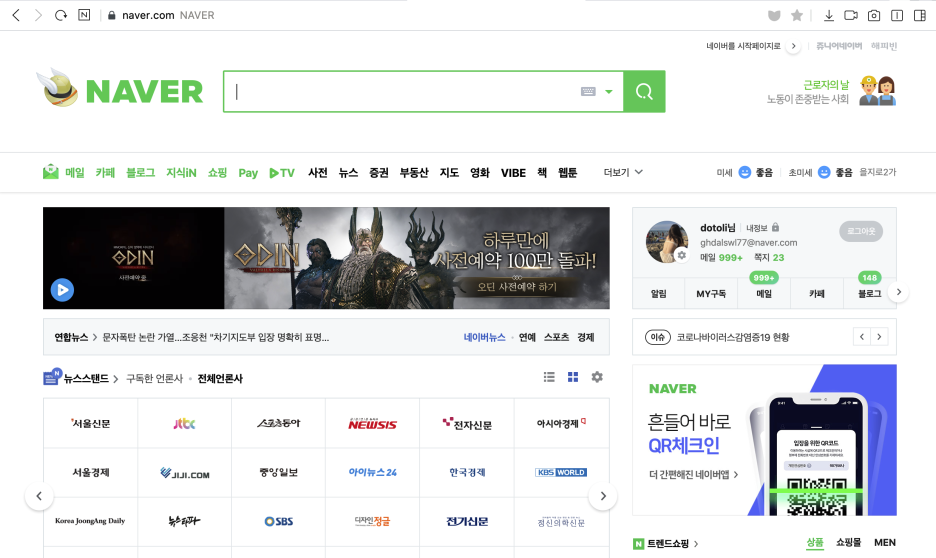Switch newsstand to list view

click(x=549, y=377)
